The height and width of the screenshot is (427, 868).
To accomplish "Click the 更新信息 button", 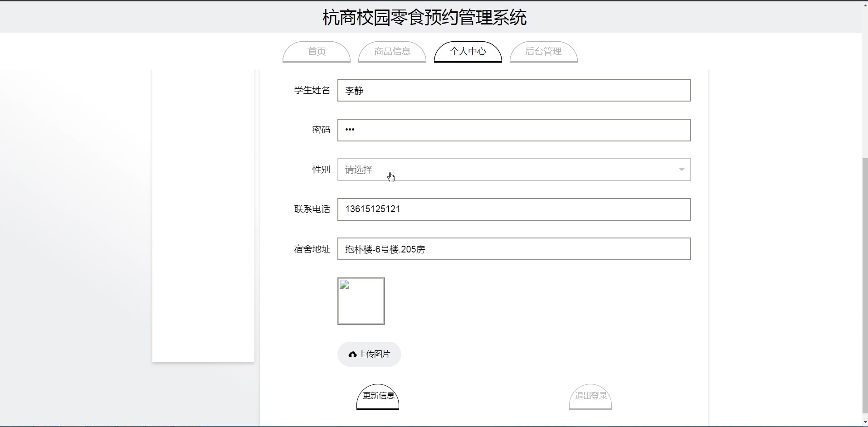I will (378, 397).
